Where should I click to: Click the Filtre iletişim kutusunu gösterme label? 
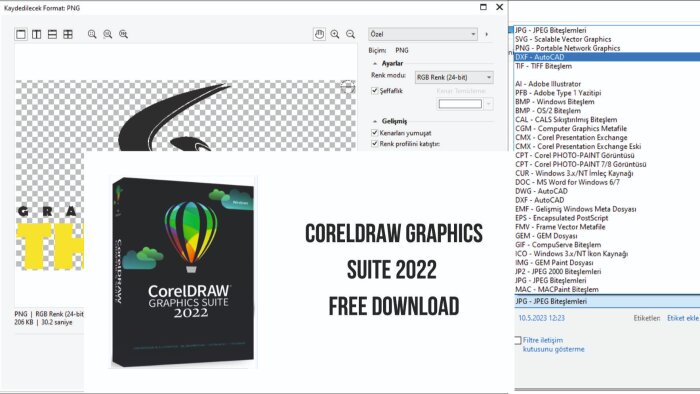pos(554,344)
